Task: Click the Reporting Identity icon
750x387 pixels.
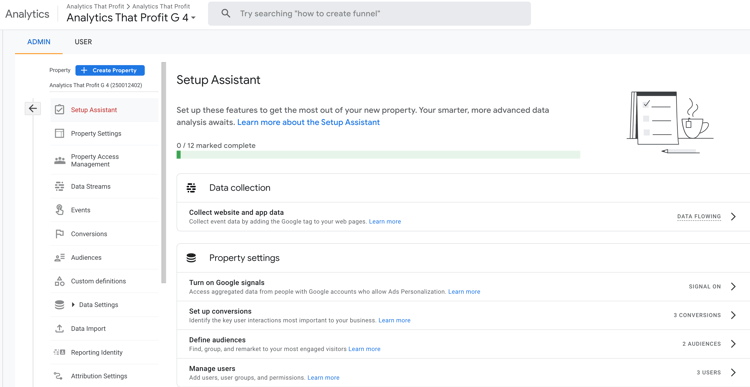Action: tap(59, 353)
